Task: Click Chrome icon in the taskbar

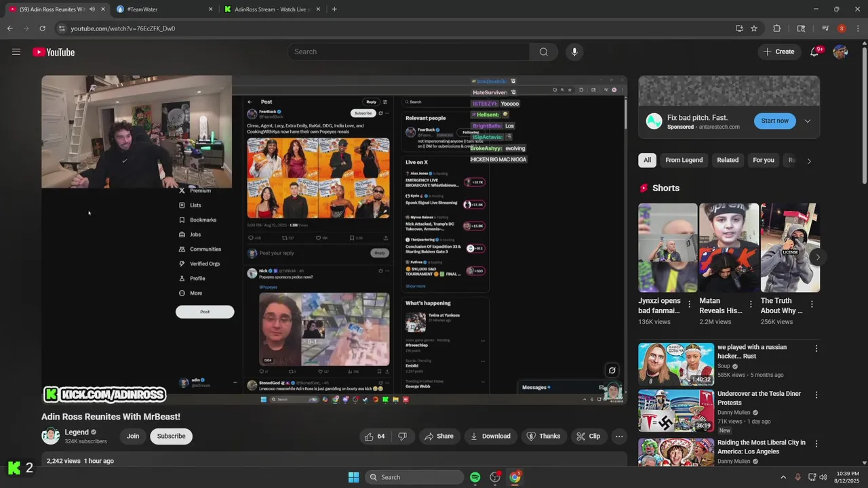Action: click(x=515, y=477)
